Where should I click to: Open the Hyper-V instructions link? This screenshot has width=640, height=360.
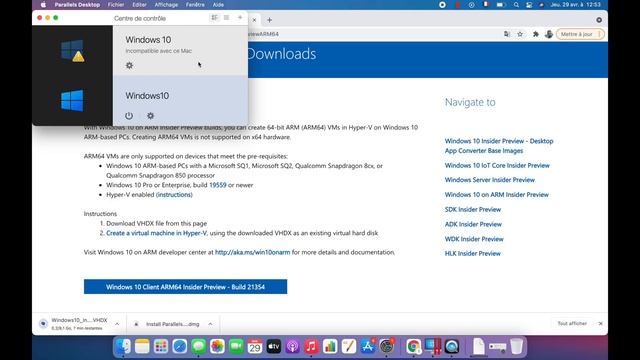point(174,195)
